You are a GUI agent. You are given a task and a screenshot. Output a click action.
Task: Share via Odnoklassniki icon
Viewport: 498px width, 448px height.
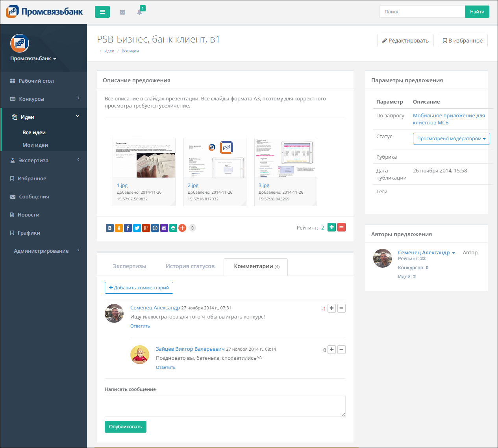click(119, 228)
